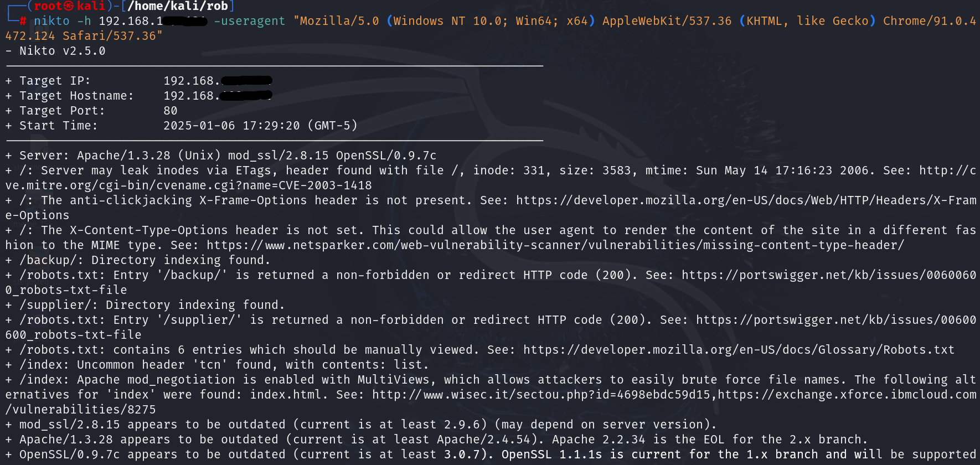Click the '/supplier/: Directory indexing found' line
980x465 pixels.
pos(152,305)
